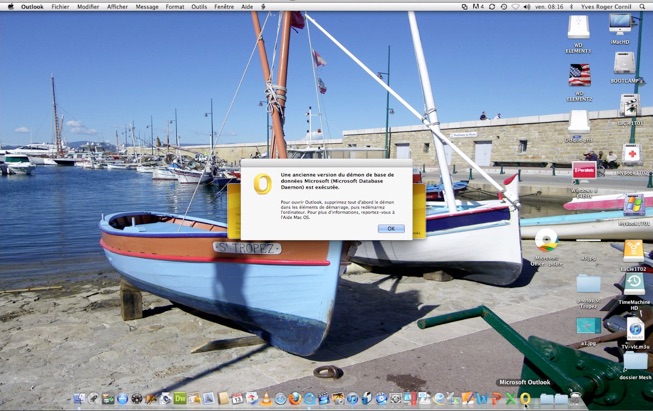The image size is (653, 411).
Task: Select the iMacHD drive icon
Action: tap(620, 25)
